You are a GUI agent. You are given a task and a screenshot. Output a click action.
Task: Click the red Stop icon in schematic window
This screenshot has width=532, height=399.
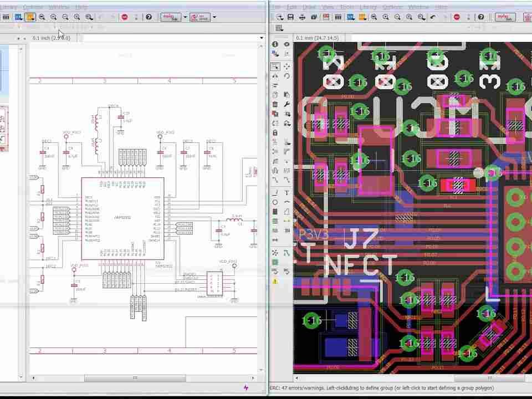125,17
